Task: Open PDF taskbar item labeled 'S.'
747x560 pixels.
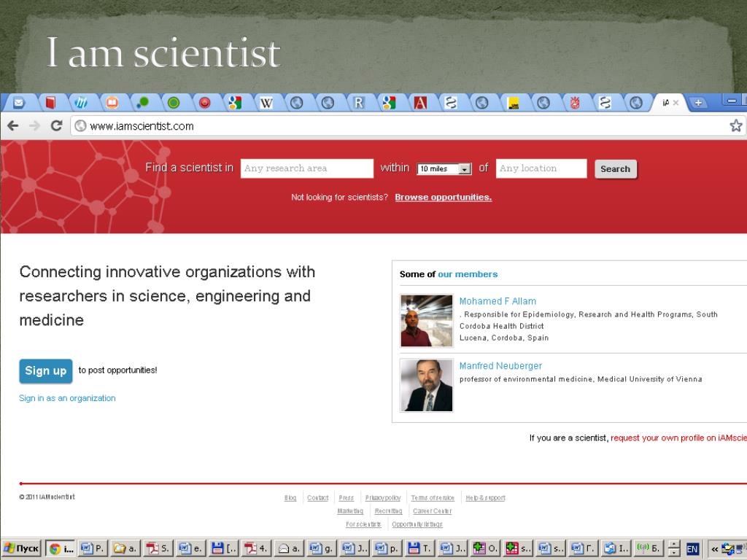Action: coord(158,548)
